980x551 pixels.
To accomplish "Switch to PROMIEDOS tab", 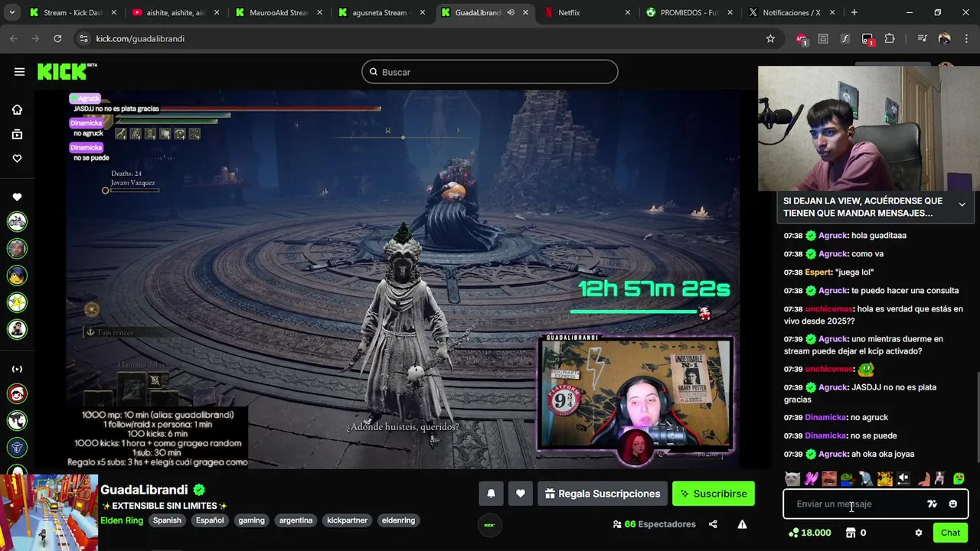I will (x=689, y=12).
